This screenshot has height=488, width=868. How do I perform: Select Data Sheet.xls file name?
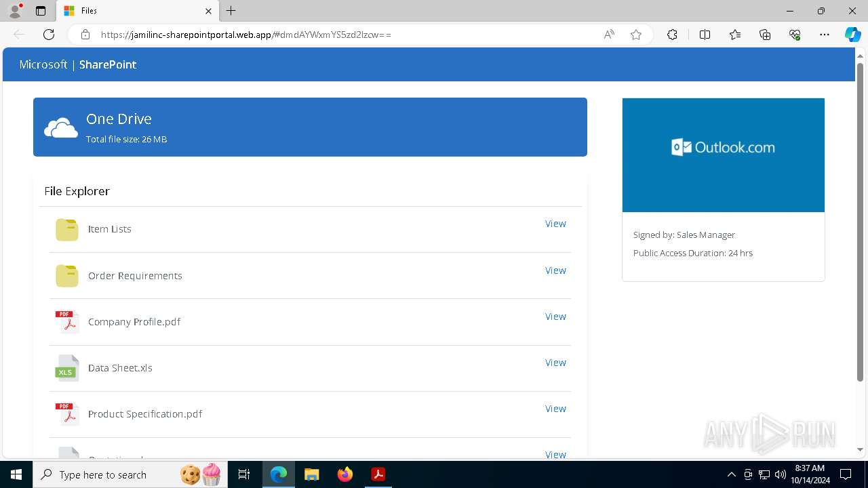[120, 368]
